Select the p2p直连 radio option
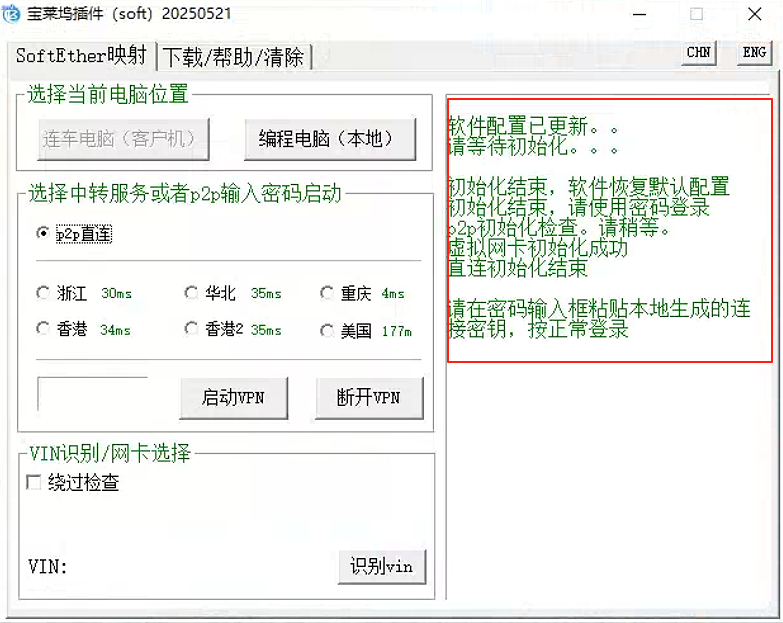This screenshot has width=783, height=623. 43,233
